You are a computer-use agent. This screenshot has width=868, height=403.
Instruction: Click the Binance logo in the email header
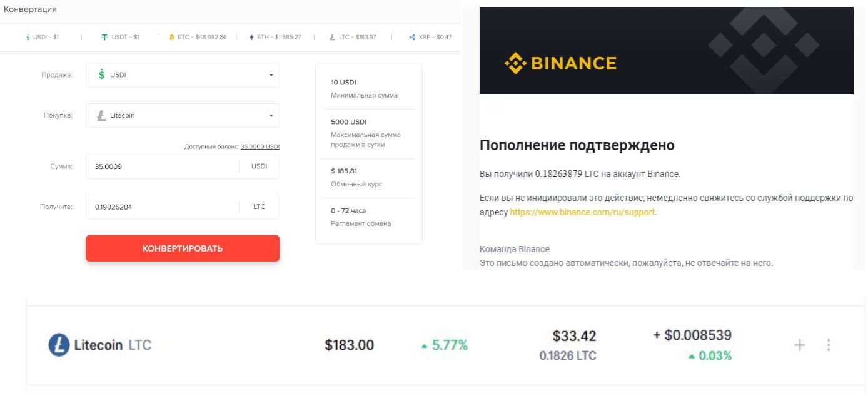tap(561, 63)
